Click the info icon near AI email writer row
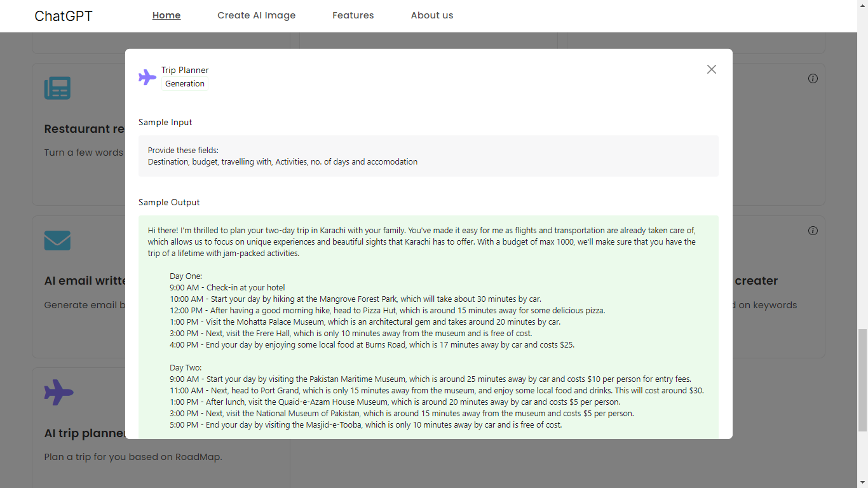The height and width of the screenshot is (488, 868). (x=813, y=230)
